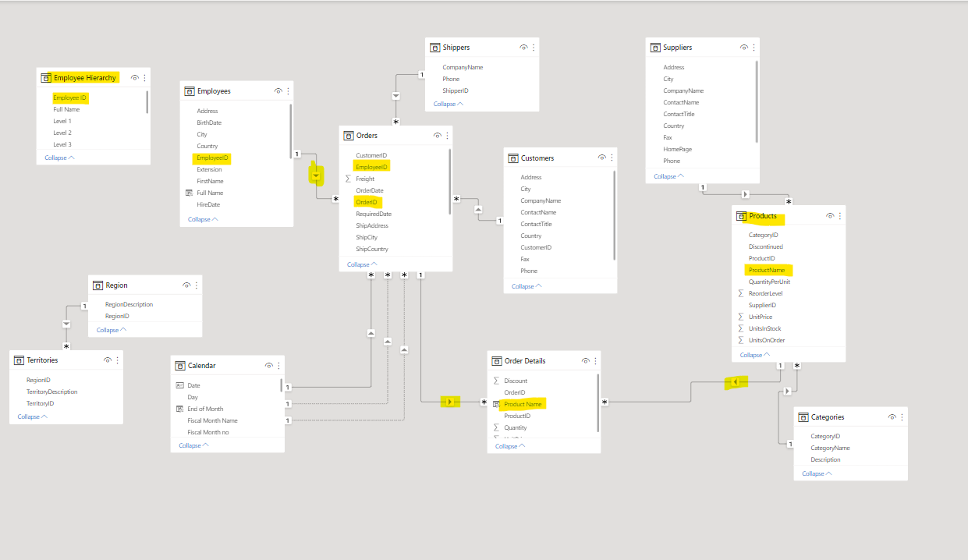Toggle visibility of Customers table
Viewport: 968px width, 560px height.
601,158
